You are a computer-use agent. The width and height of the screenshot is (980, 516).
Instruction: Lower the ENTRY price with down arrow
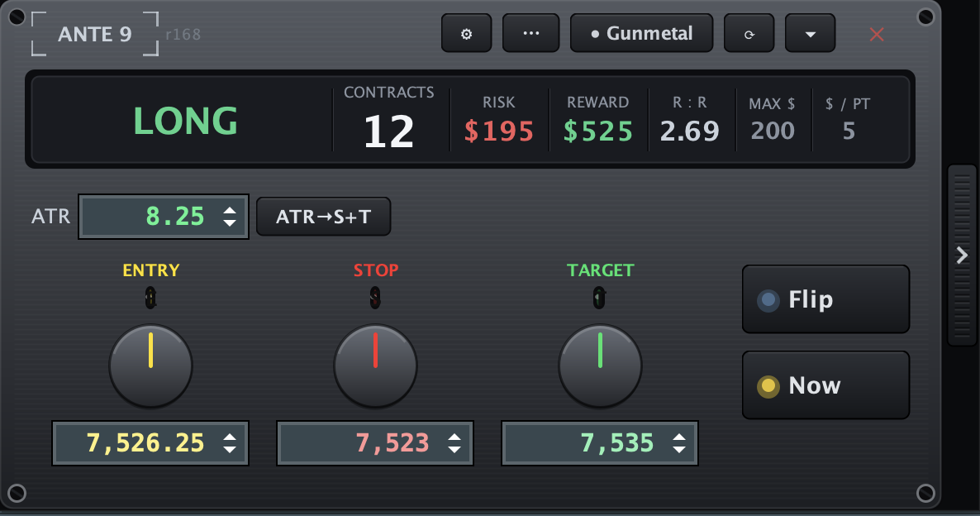(x=230, y=449)
